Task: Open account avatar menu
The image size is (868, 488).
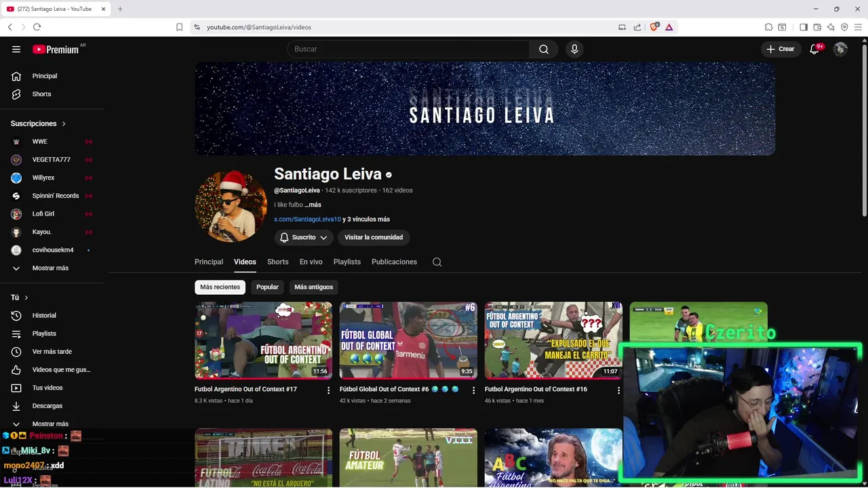Action: click(840, 49)
